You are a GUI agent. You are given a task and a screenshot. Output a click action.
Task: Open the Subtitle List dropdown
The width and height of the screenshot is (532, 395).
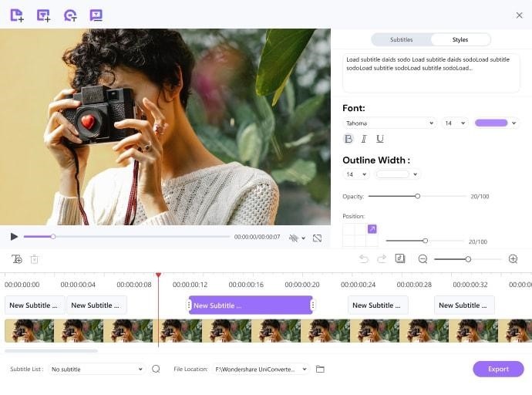[x=96, y=369]
